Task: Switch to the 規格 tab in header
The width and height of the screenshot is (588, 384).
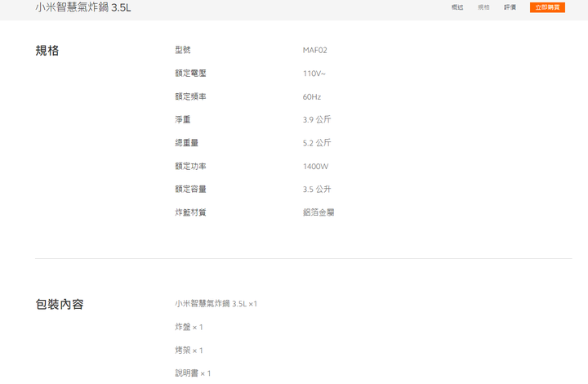Action: [x=483, y=7]
